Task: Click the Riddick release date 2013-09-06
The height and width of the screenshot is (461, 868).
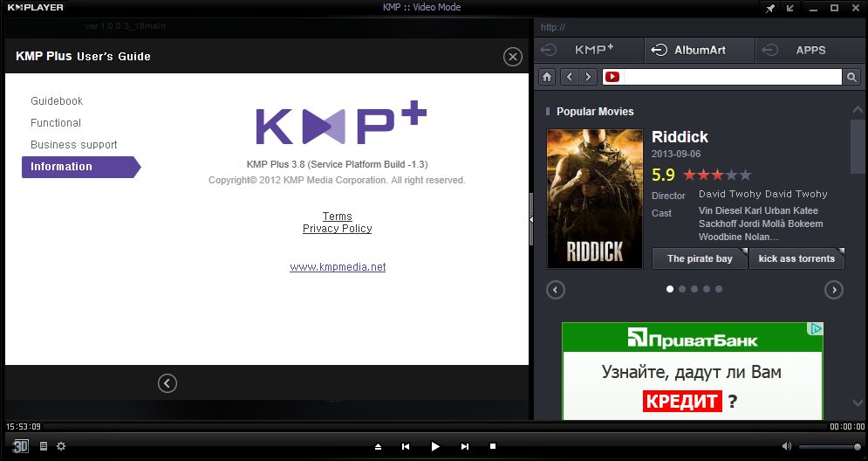Action: point(676,154)
